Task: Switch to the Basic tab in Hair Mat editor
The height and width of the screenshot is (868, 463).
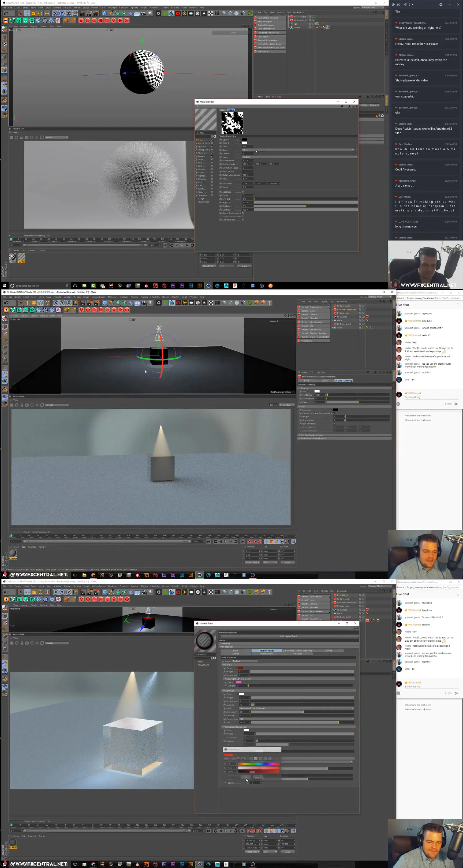Action: (x=223, y=110)
